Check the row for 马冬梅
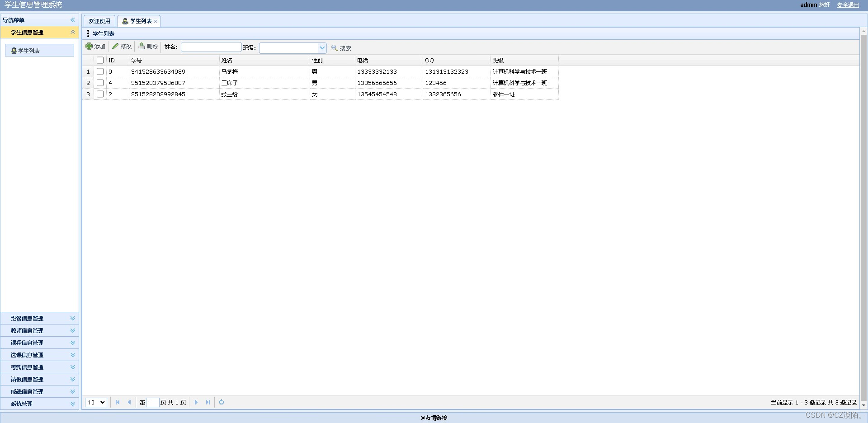Image resolution: width=868 pixels, height=423 pixels. pyautogui.click(x=100, y=71)
